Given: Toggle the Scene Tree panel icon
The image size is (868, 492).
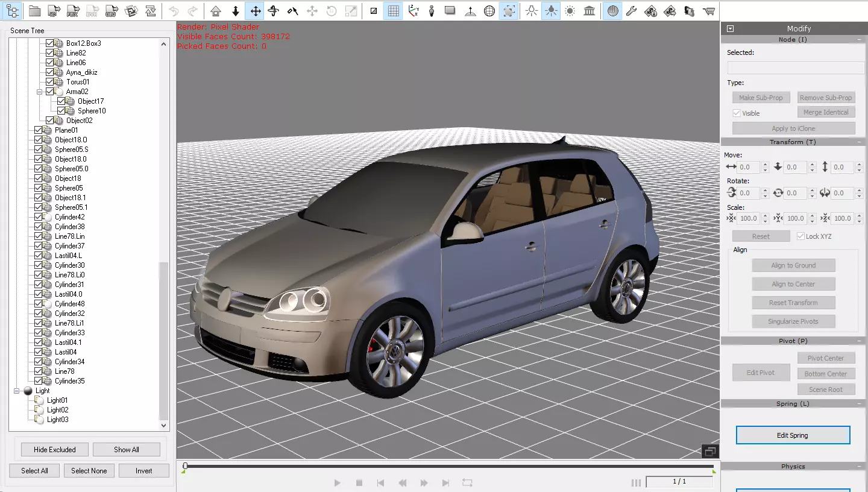Looking at the screenshot, I should [x=13, y=11].
